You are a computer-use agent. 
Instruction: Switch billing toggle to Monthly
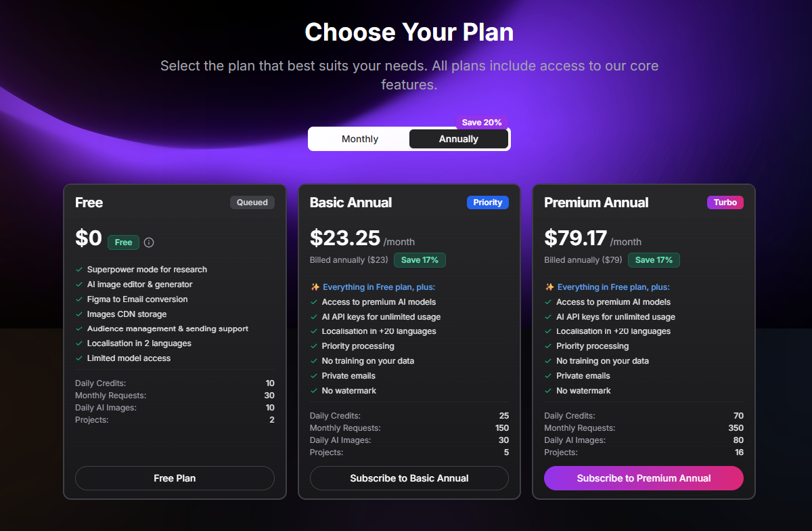(x=360, y=139)
